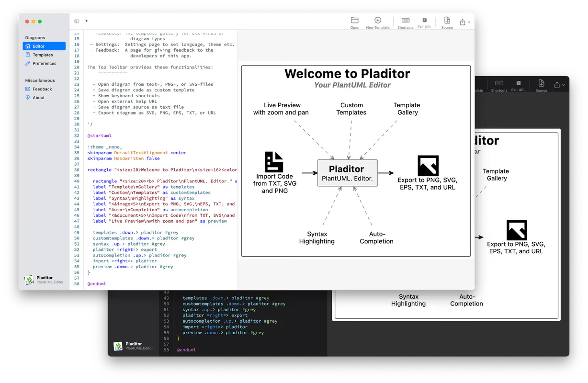The height and width of the screenshot is (383, 588).
Task: Click the @startuml line in code editor
Action: point(99,135)
